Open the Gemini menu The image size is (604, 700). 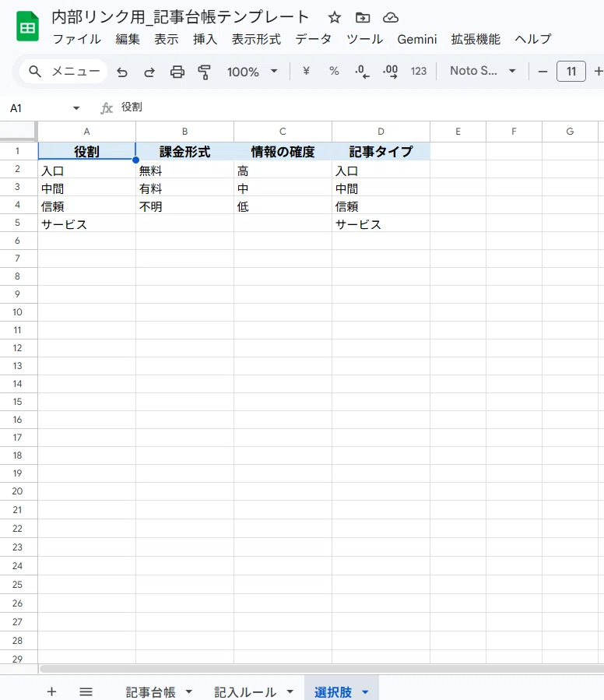pos(417,39)
